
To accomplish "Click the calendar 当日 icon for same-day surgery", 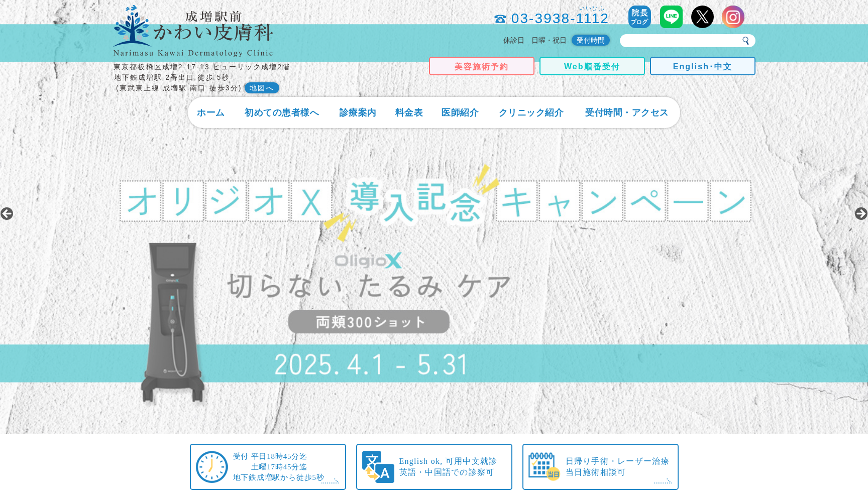I will click(x=543, y=466).
